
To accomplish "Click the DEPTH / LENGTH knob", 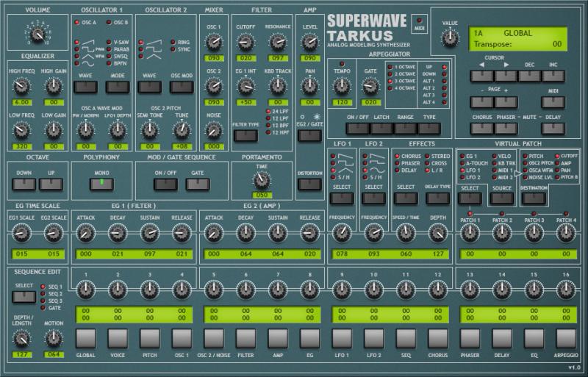I will coord(21,339).
